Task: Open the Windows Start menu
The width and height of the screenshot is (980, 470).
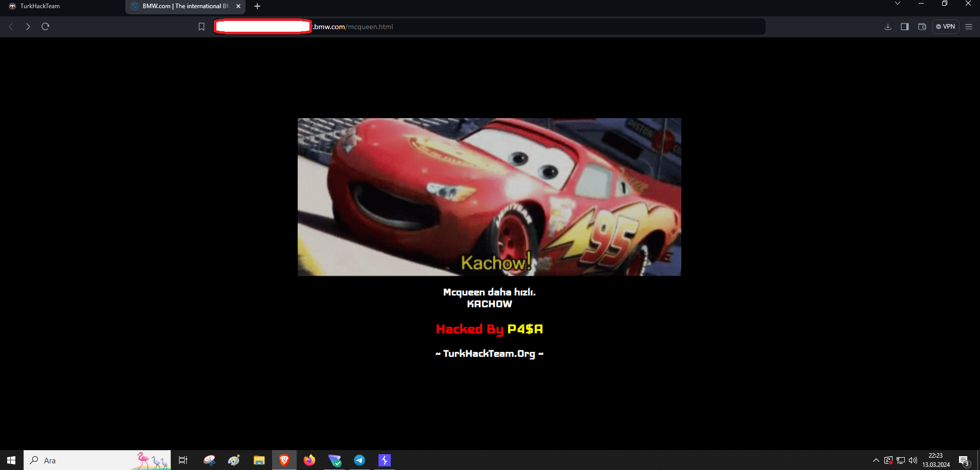Action: (x=11, y=460)
